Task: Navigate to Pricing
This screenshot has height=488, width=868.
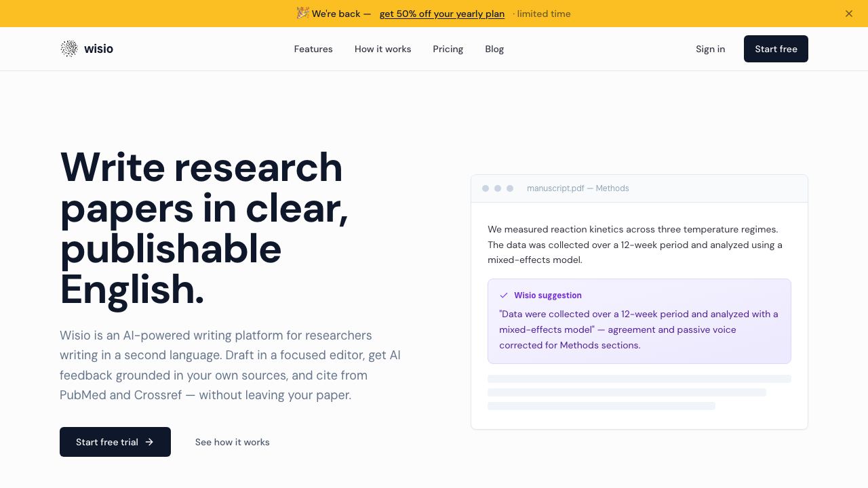Action: pyautogui.click(x=448, y=49)
